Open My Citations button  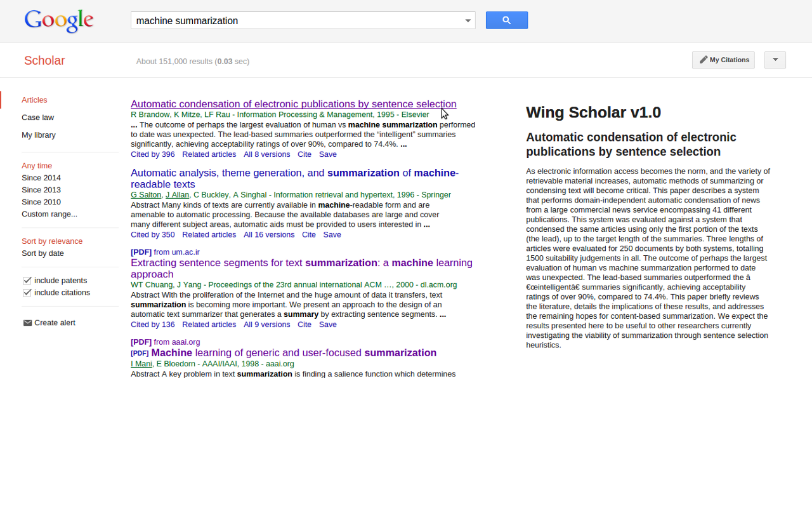click(x=723, y=60)
